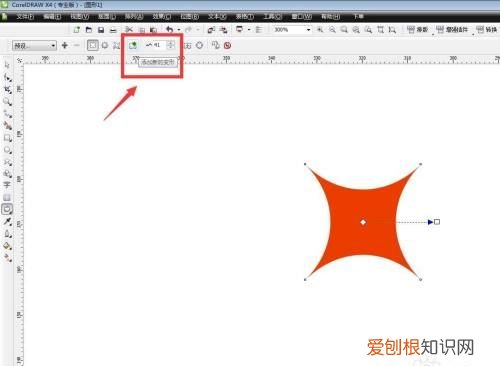Click the Import toolbar icon

click(211, 30)
